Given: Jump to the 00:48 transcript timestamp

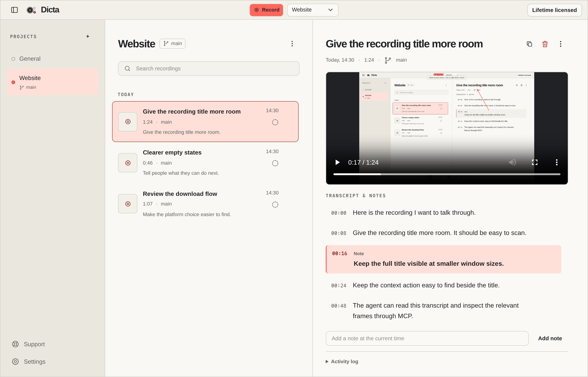Looking at the screenshot, I should (339, 306).
